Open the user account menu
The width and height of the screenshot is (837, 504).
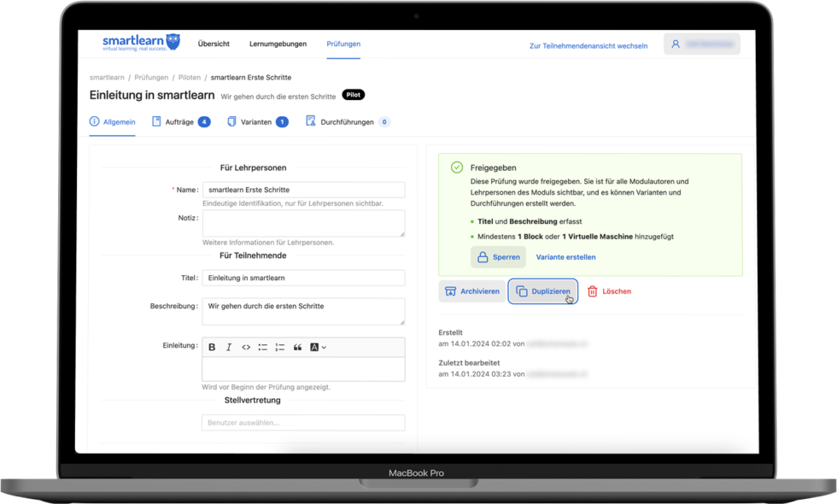pyautogui.click(x=701, y=43)
